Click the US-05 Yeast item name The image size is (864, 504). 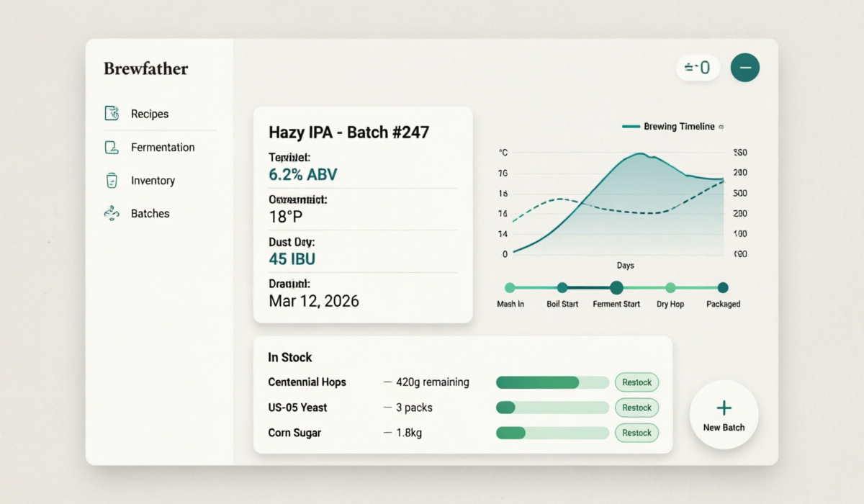[x=297, y=408]
